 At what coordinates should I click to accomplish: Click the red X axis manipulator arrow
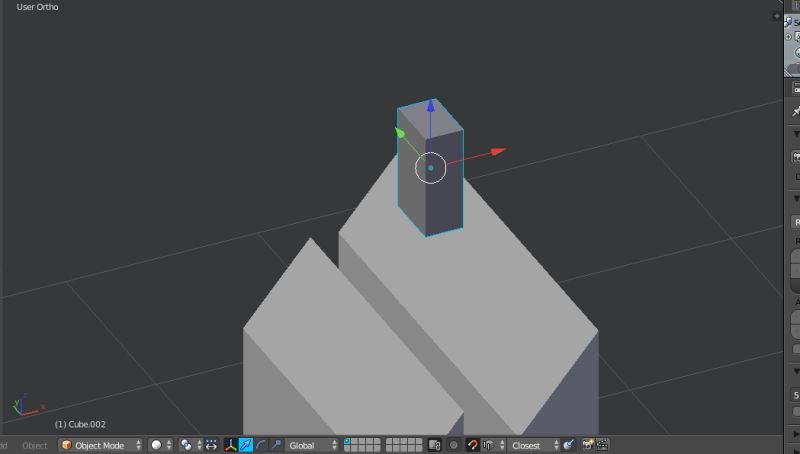498,152
